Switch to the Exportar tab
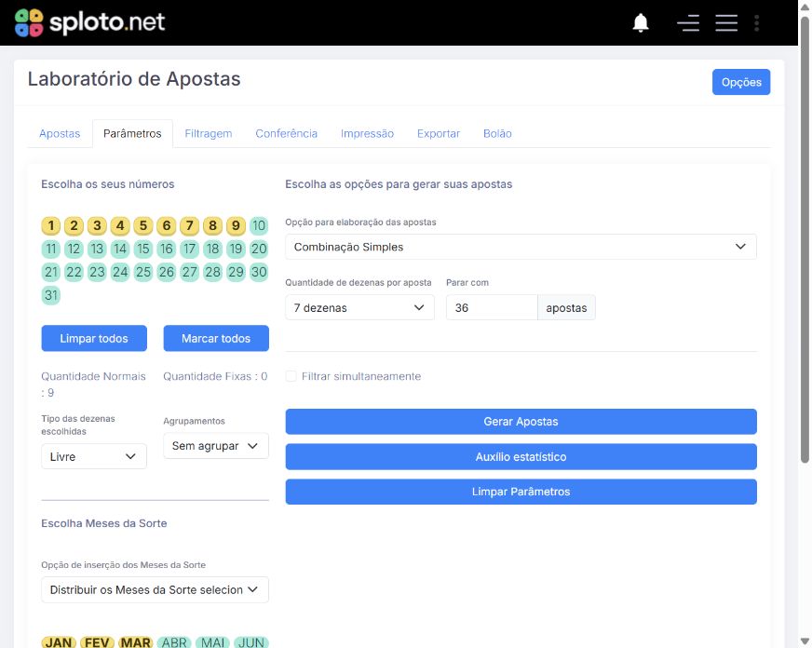The height and width of the screenshot is (648, 812). (439, 133)
